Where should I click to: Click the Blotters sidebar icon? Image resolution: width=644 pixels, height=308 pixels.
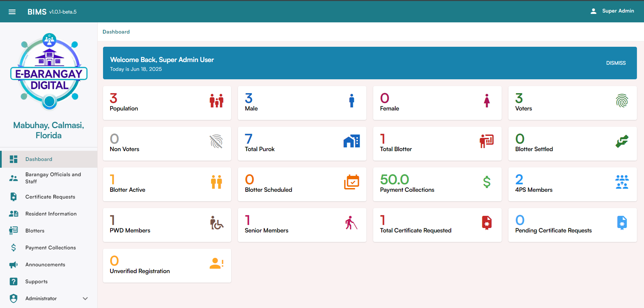[14, 231]
